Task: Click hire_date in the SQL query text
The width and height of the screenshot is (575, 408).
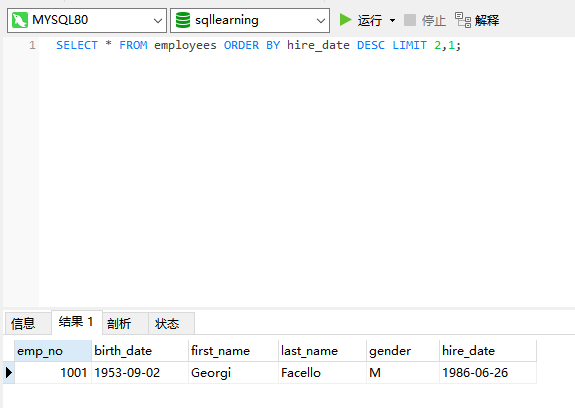Action: click(318, 45)
